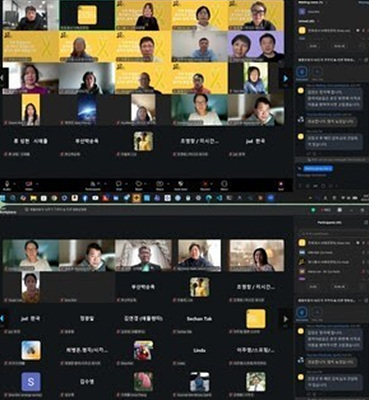This screenshot has width=369, height=400.
Task: Select the '김수영' participant tile
Action: (x=87, y=382)
